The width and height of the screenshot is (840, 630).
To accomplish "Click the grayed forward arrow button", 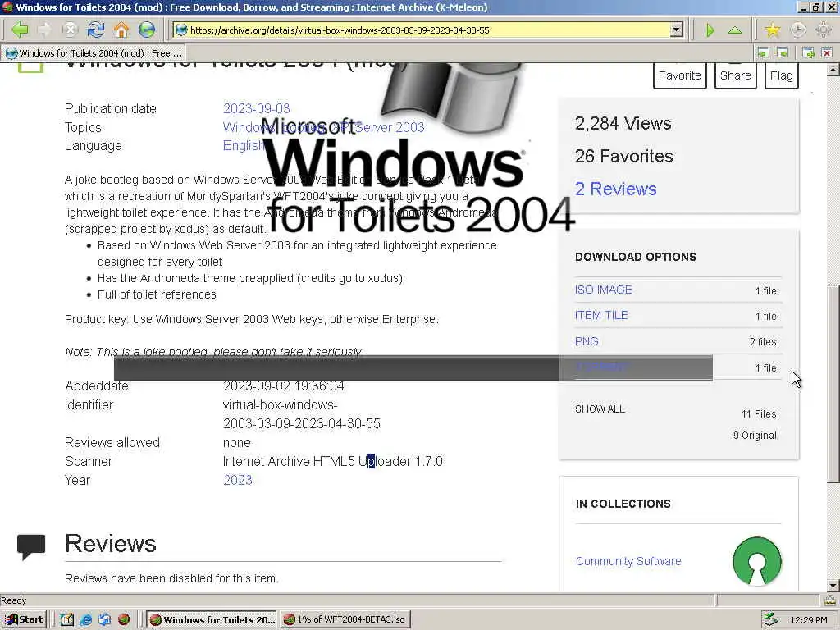I will 44,30.
